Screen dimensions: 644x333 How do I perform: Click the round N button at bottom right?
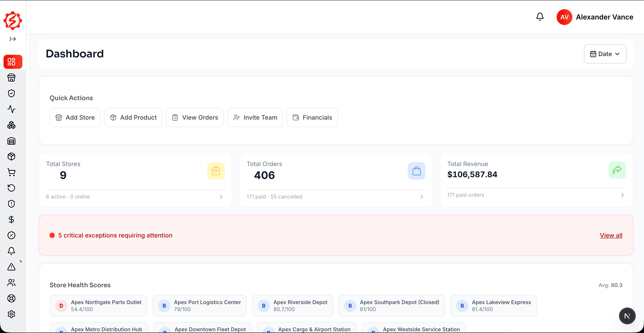tap(627, 316)
